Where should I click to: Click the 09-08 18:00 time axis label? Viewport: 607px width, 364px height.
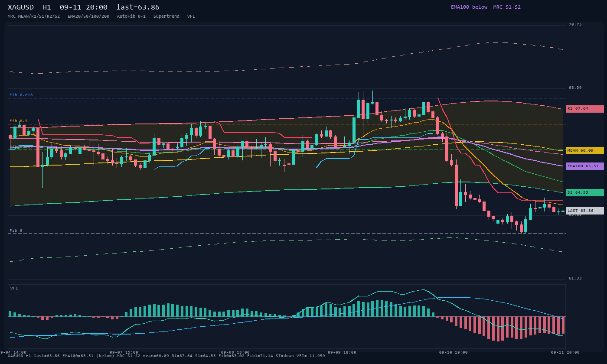click(x=235, y=352)
